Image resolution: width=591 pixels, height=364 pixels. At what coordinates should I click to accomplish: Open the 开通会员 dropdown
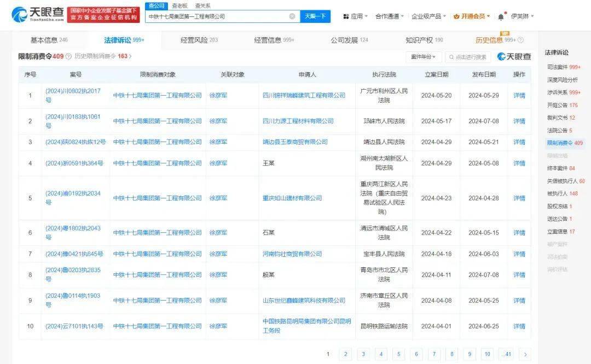click(x=472, y=16)
